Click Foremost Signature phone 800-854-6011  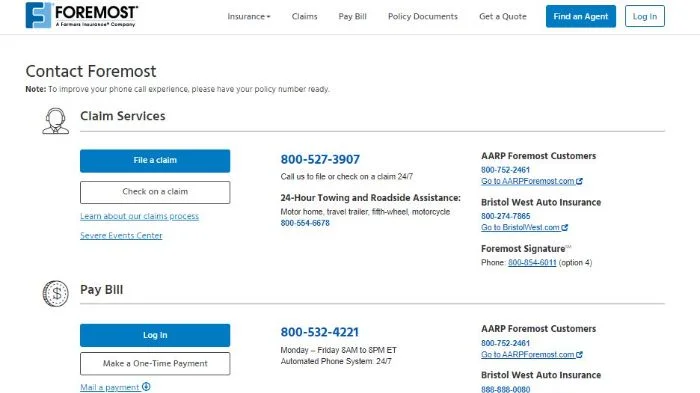point(532,263)
